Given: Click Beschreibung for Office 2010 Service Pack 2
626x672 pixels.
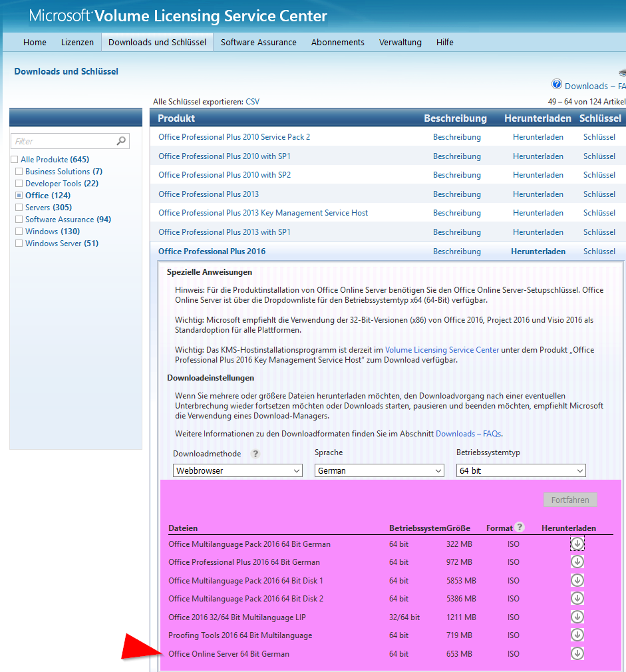Looking at the screenshot, I should coord(457,137).
